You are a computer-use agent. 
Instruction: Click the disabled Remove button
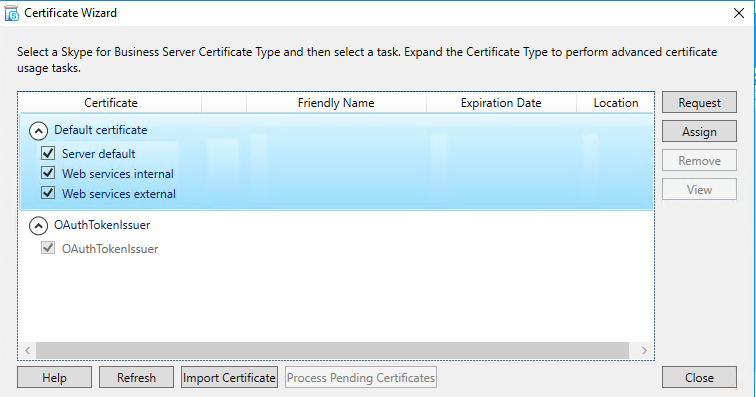tap(699, 160)
